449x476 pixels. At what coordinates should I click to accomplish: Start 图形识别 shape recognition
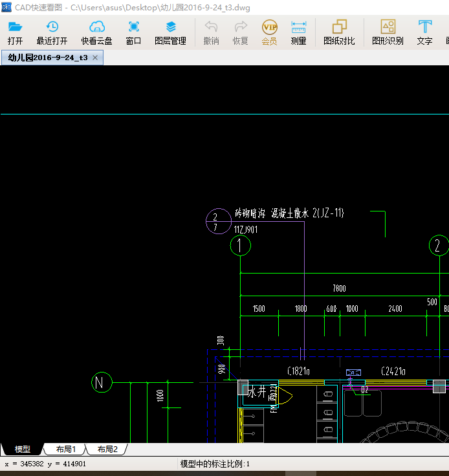[388, 32]
